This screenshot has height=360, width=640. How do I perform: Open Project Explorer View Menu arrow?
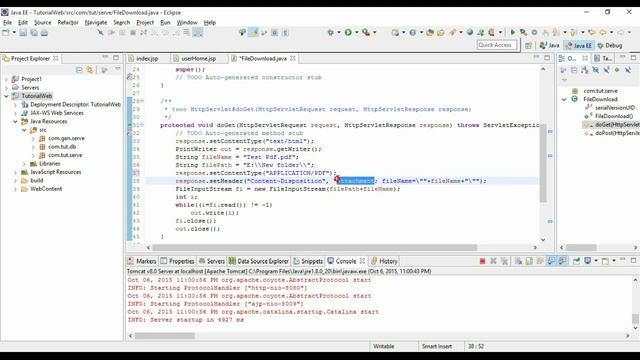tap(118, 70)
